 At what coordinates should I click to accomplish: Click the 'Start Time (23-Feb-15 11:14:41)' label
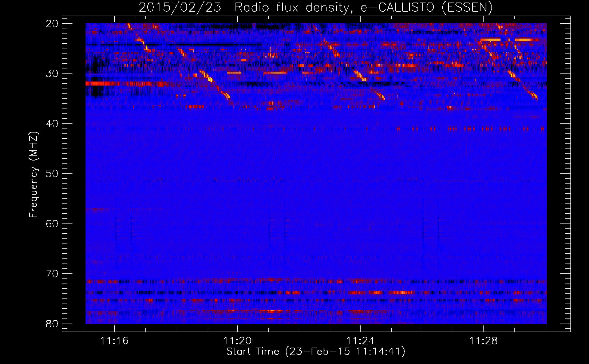pyautogui.click(x=316, y=352)
